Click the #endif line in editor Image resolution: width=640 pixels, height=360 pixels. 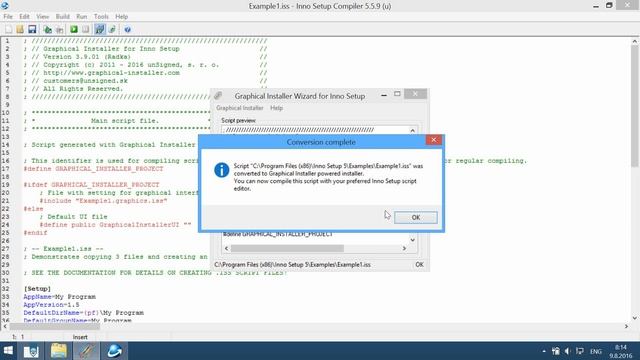[36, 233]
